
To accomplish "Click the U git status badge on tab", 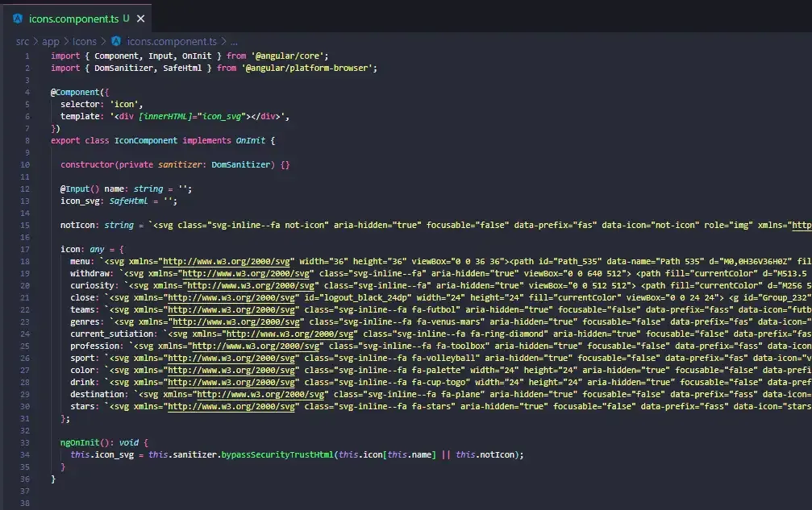I will [x=126, y=18].
